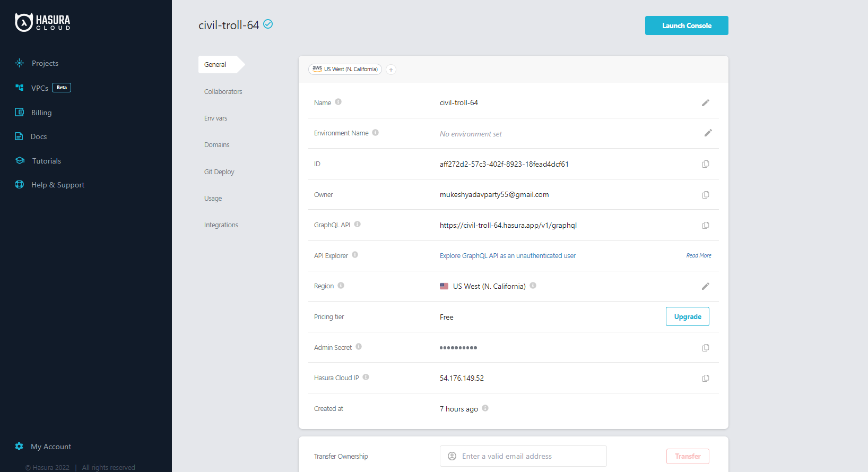868x472 pixels.
Task: Click the Billing wallet icon
Action: point(20,112)
